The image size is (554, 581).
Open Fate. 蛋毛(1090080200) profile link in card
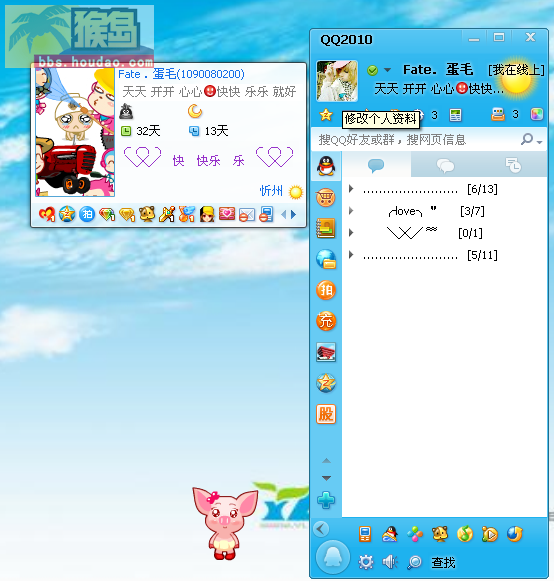[181, 74]
